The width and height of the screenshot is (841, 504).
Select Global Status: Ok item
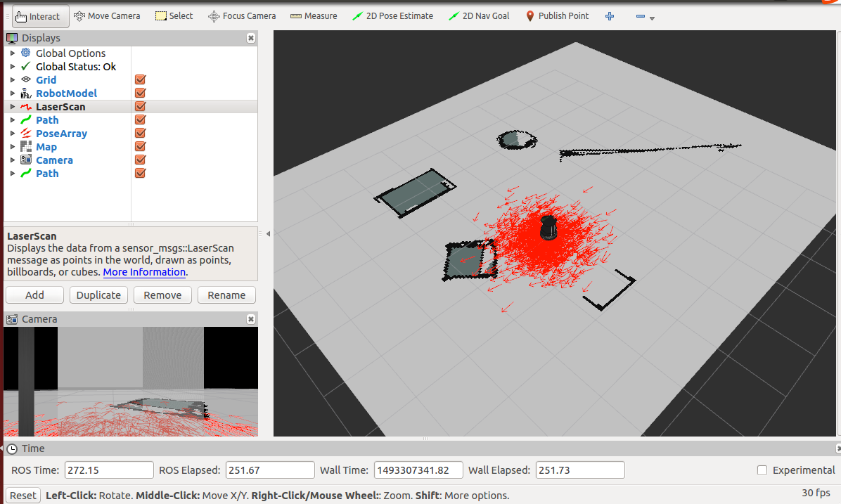76,67
